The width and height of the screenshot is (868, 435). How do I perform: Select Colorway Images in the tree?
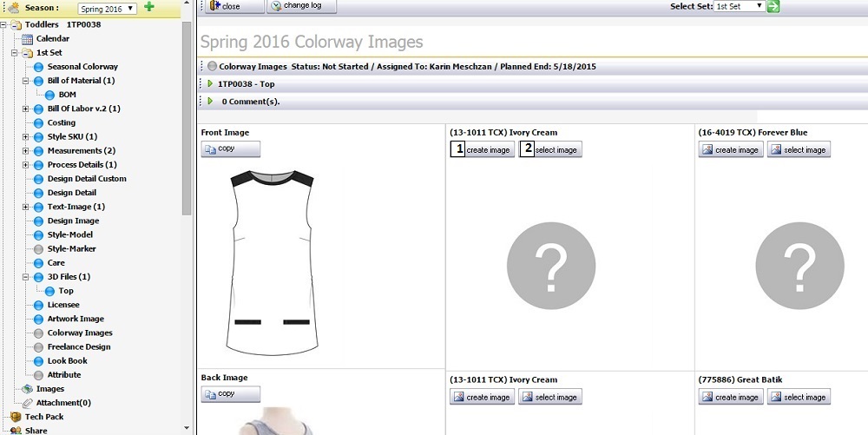point(80,333)
